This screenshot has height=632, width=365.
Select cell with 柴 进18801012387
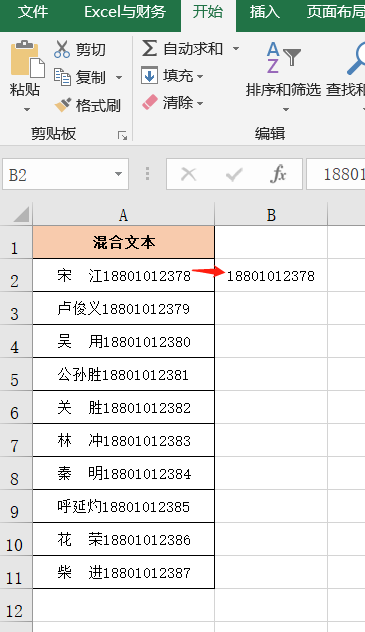tap(123, 572)
